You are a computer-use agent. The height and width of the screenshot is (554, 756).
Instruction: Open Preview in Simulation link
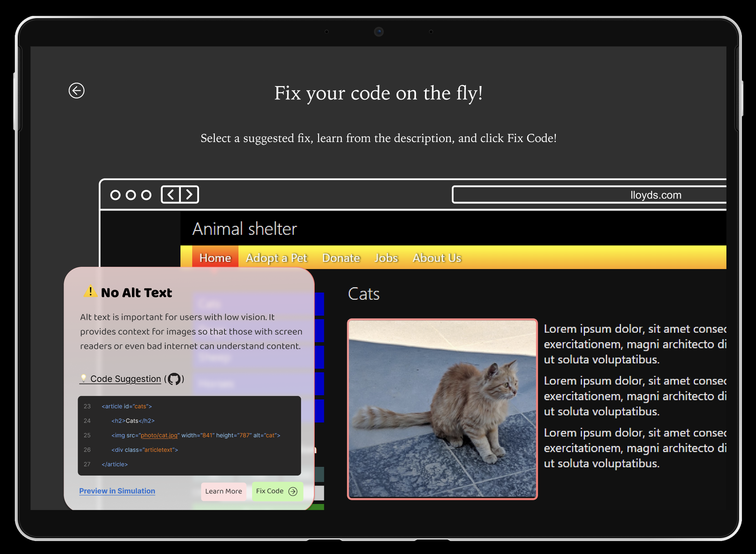tap(117, 491)
